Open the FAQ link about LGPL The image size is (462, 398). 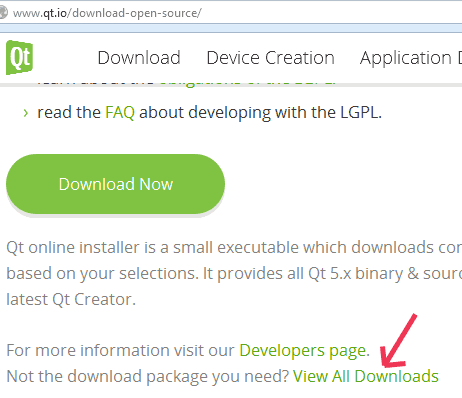click(120, 112)
